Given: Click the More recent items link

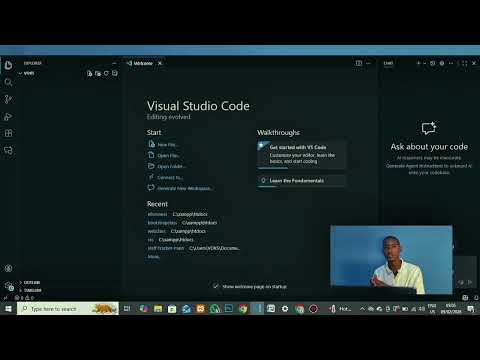Looking at the screenshot, I should [154, 257].
